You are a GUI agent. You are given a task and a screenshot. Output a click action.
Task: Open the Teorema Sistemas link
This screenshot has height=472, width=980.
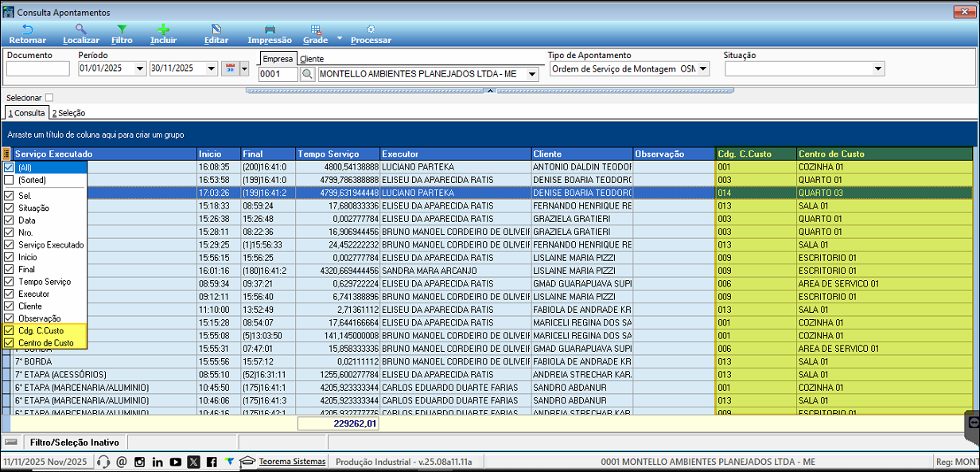pos(292,462)
